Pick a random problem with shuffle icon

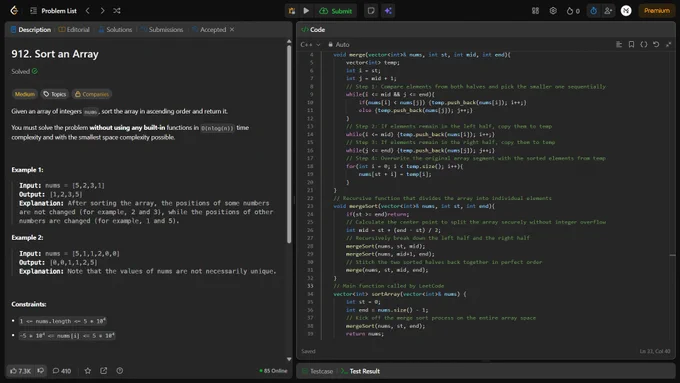click(x=117, y=11)
